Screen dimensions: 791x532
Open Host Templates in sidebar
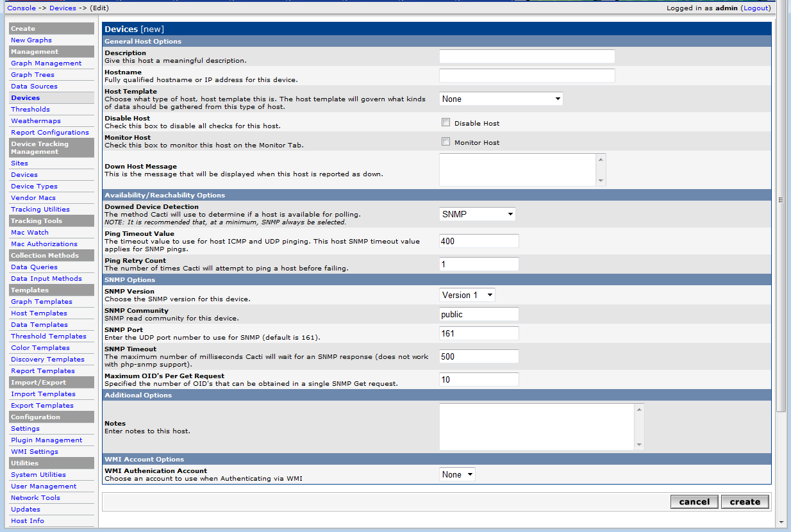(x=39, y=313)
